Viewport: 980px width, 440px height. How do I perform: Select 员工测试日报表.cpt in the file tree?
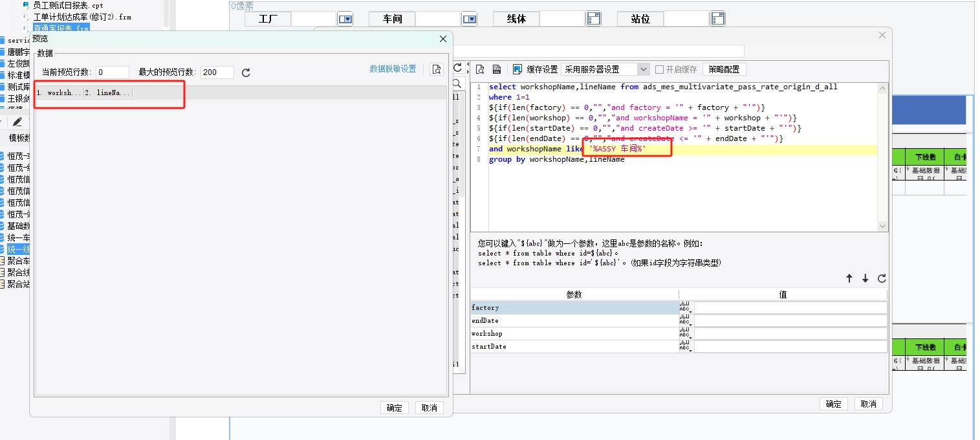click(x=68, y=5)
